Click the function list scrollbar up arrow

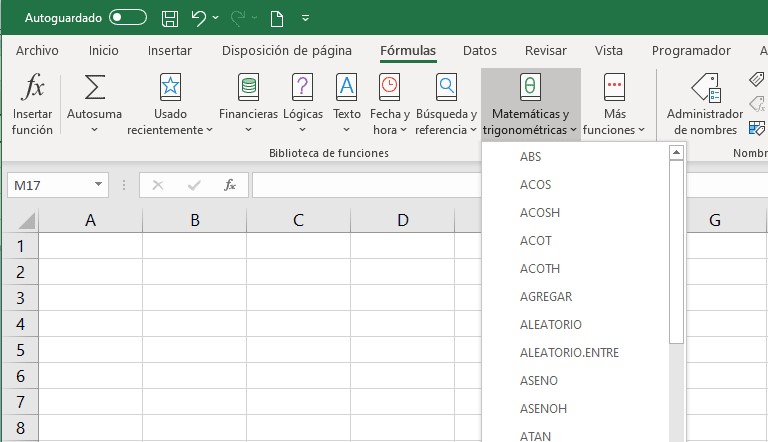pyautogui.click(x=676, y=153)
